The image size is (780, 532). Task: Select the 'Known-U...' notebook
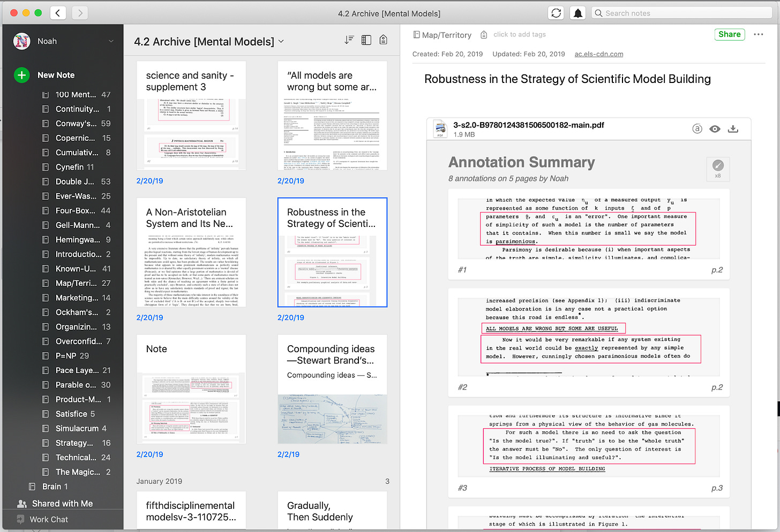[77, 269]
